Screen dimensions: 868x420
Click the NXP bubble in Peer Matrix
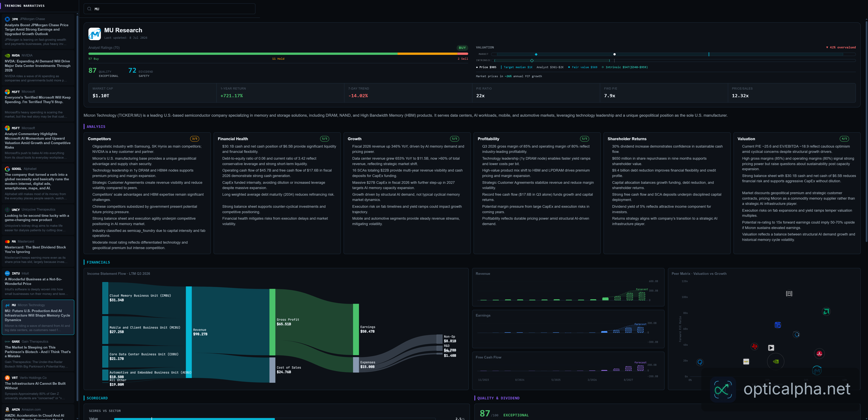(746, 362)
